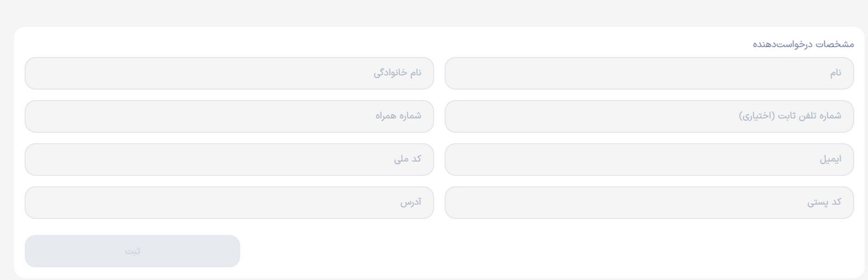Click the 'کد ملی' placeholder text
This screenshot has width=868, height=280.
[x=407, y=159]
